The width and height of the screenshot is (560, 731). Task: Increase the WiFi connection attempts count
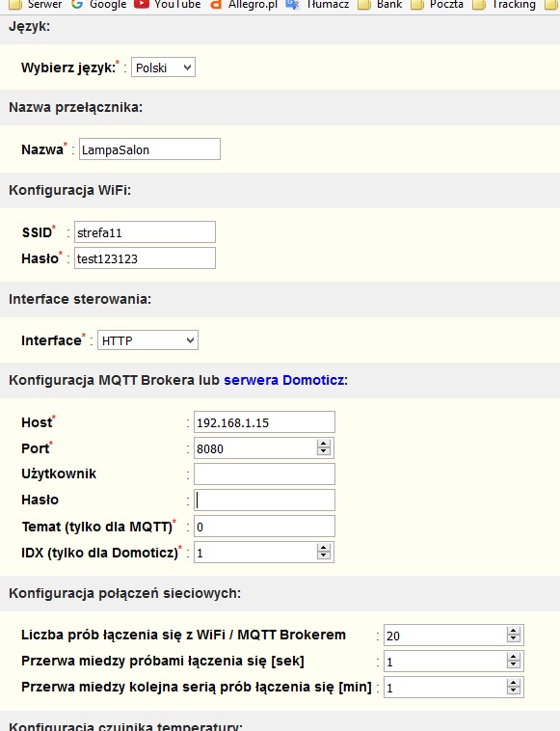tap(514, 631)
